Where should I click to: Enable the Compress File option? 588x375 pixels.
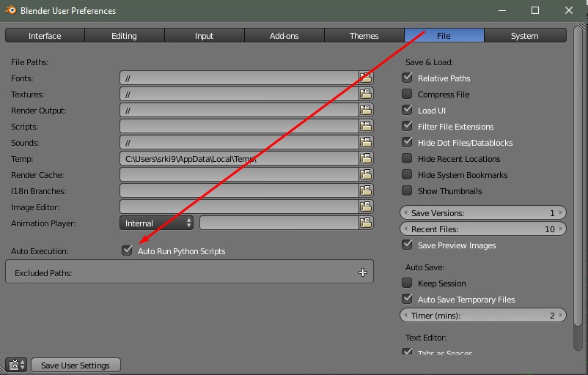407,94
